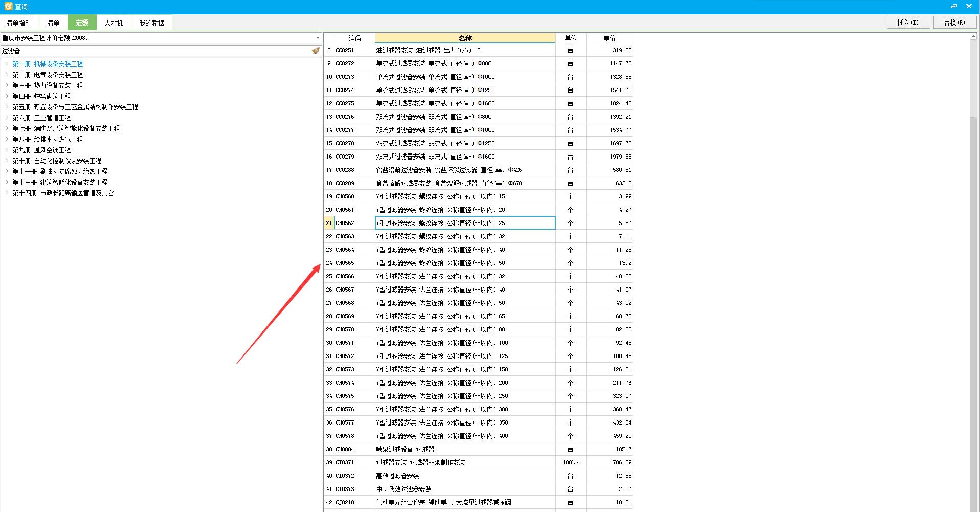This screenshot has width=980, height=512.
Task: Click the 插入(I) button
Action: click(x=908, y=22)
